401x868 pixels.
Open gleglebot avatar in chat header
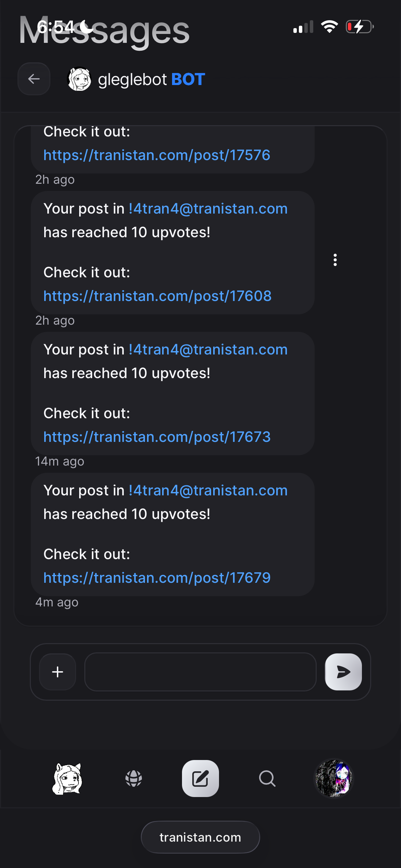click(x=79, y=79)
